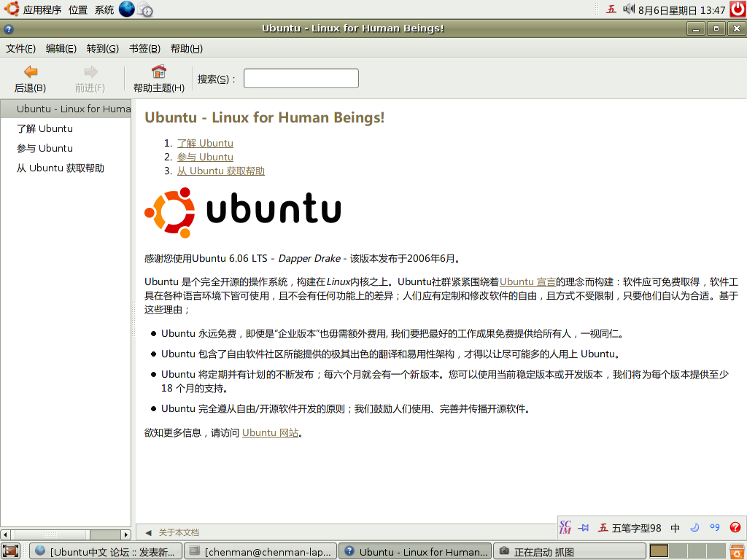Click the text 'Dapper Drake' in the page
The width and height of the screenshot is (747, 560).
[309, 259]
